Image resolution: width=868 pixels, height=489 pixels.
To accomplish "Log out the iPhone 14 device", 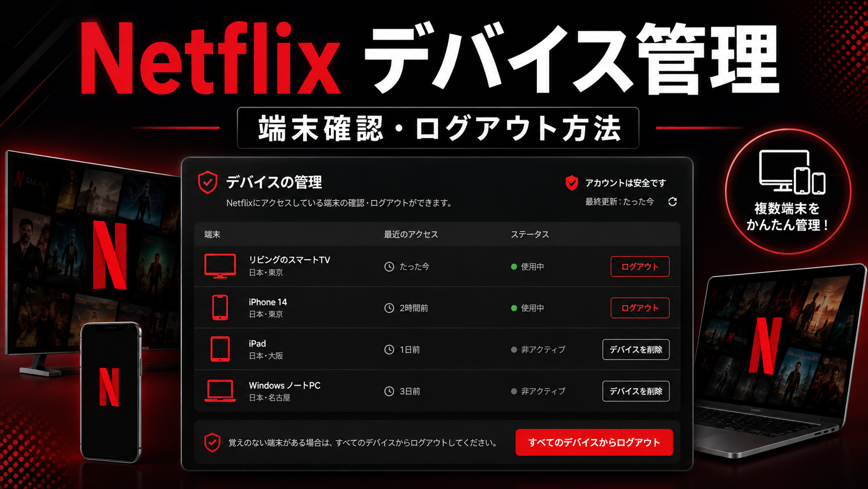I will point(640,308).
